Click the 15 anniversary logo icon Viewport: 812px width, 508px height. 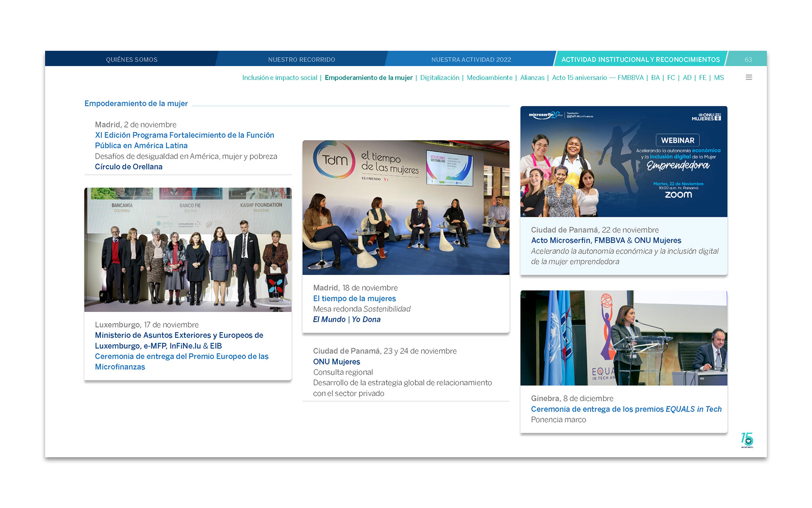(x=747, y=440)
